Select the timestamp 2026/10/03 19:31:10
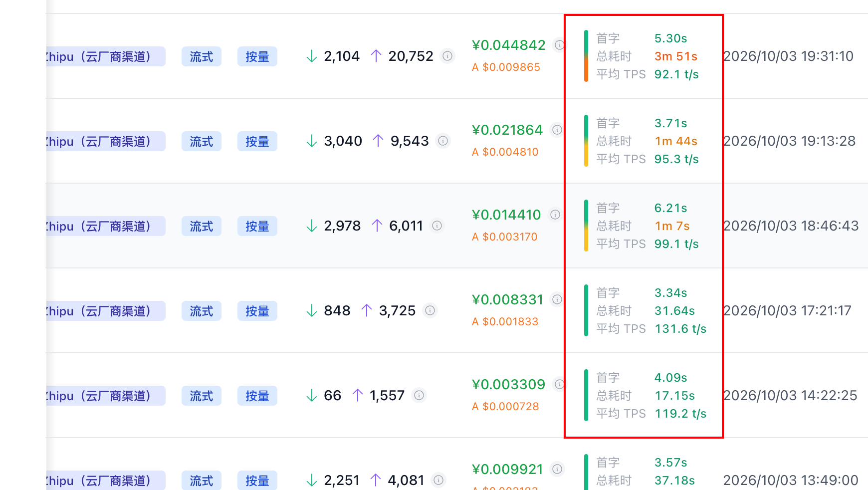Image resolution: width=868 pixels, height=490 pixels. (x=789, y=56)
